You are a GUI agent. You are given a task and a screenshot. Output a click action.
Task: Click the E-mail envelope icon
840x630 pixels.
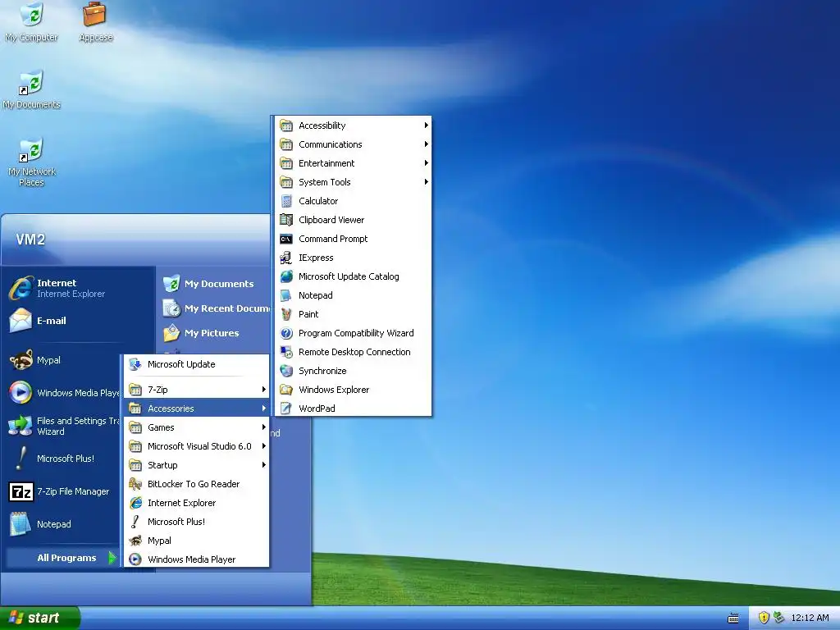(x=21, y=321)
